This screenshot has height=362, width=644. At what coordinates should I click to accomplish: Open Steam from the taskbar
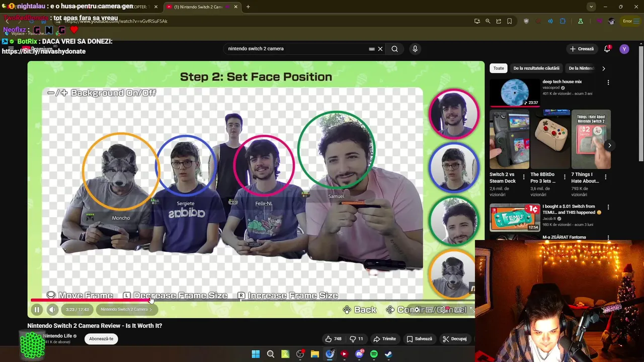click(x=388, y=354)
